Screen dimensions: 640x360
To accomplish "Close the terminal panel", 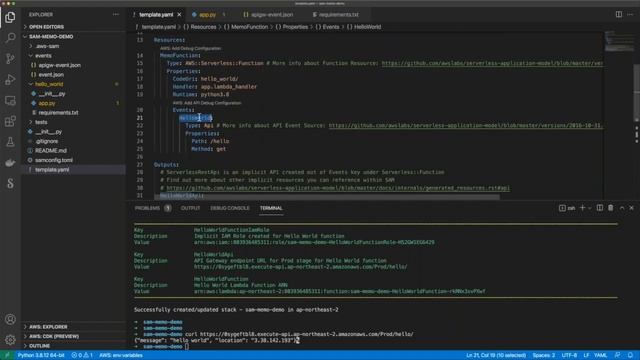I will tap(631, 208).
